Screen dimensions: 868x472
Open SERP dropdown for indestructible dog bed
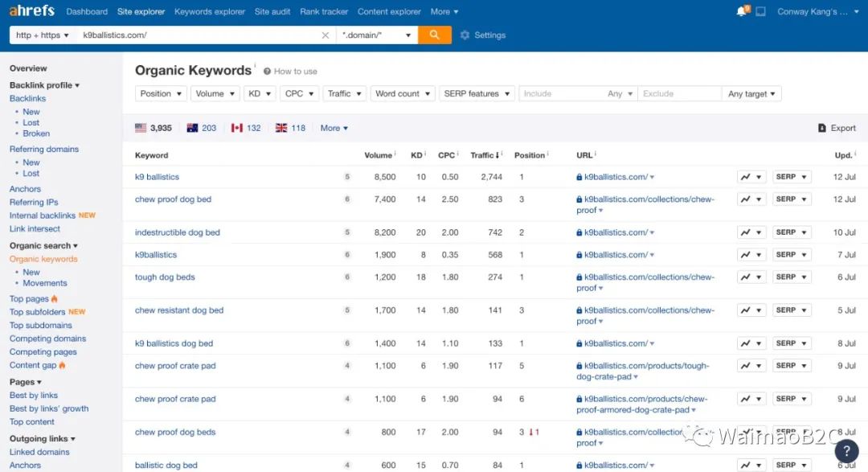click(792, 232)
